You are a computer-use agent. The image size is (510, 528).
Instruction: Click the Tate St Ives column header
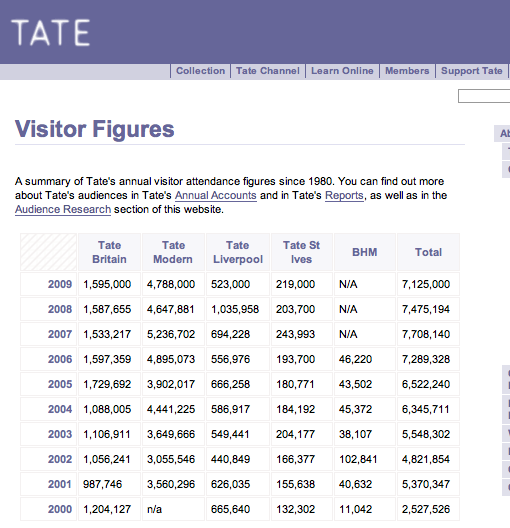click(x=302, y=252)
